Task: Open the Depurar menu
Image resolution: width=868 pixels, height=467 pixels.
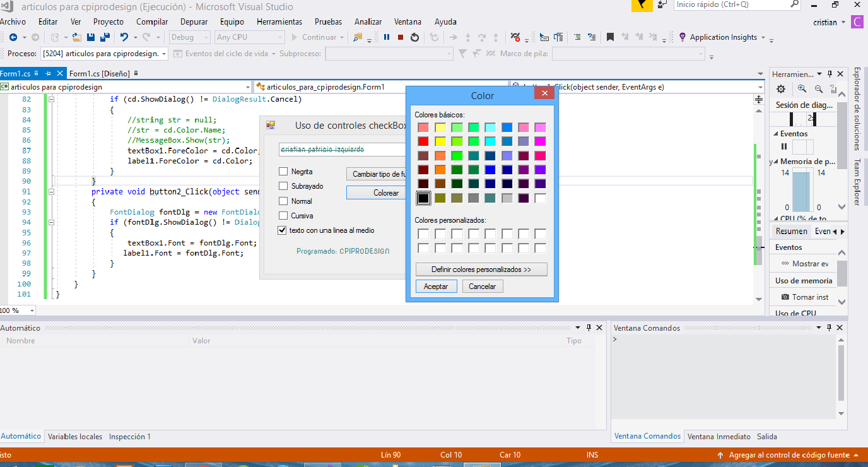Action: [194, 21]
